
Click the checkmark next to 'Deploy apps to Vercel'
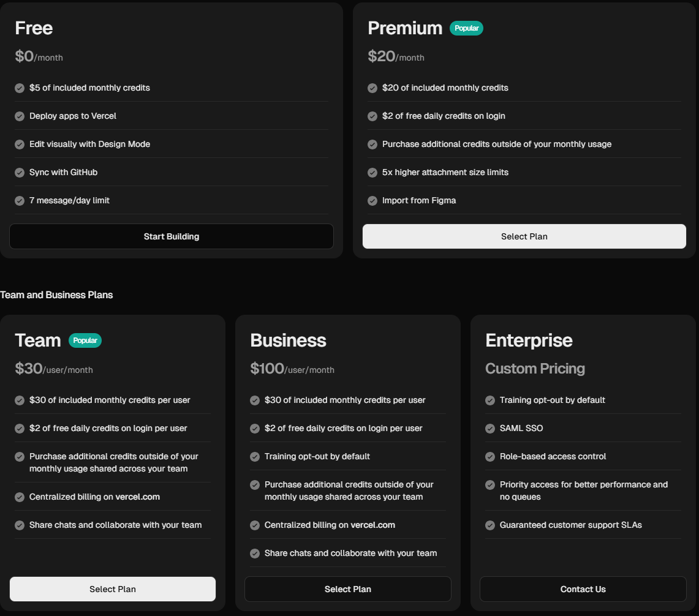click(x=19, y=116)
